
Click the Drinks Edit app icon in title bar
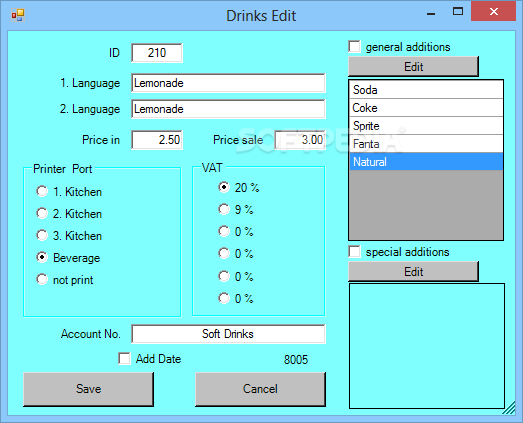18,15
